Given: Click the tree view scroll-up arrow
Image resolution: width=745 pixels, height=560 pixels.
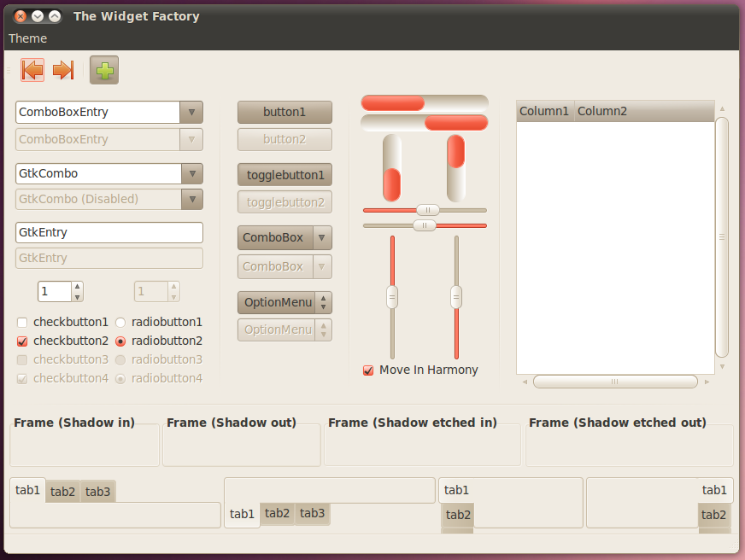Looking at the screenshot, I should click(x=722, y=109).
